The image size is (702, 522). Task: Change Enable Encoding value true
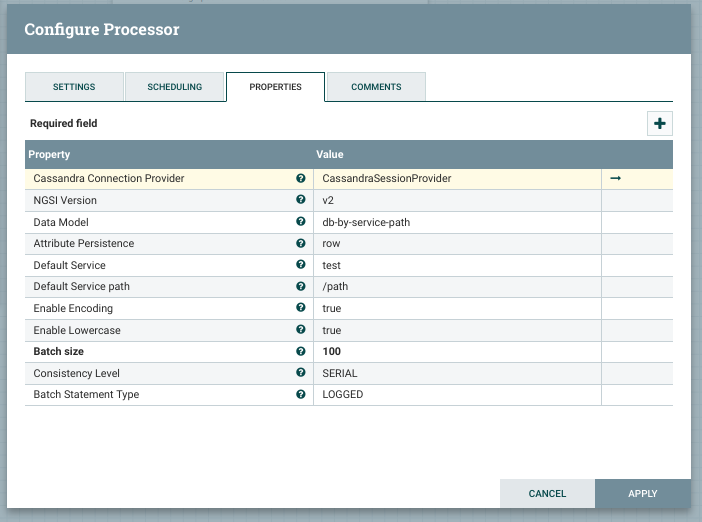pyautogui.click(x=457, y=308)
